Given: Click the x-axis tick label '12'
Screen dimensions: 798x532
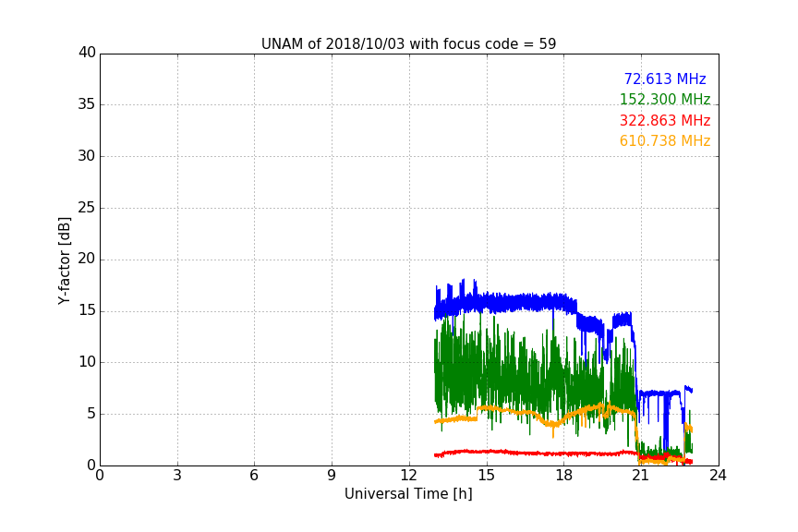Looking at the screenshot, I should [409, 476].
